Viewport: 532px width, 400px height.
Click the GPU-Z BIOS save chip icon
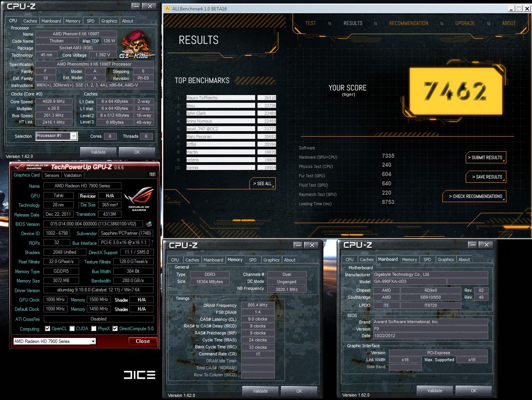click(x=149, y=224)
